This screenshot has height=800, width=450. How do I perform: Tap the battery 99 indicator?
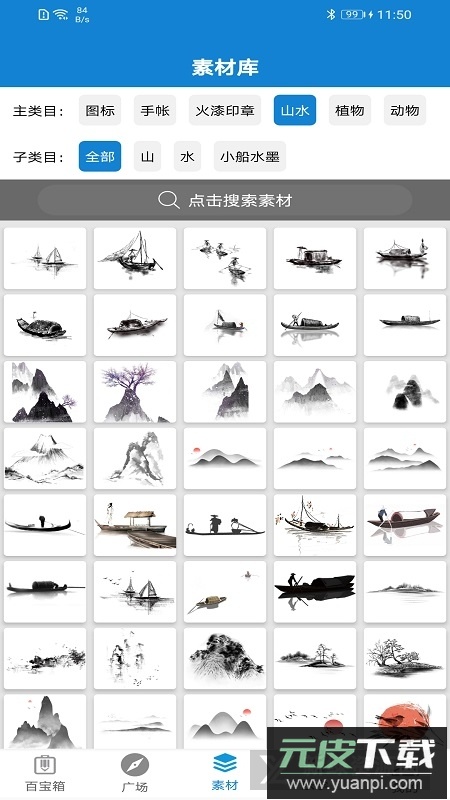pyautogui.click(x=353, y=14)
